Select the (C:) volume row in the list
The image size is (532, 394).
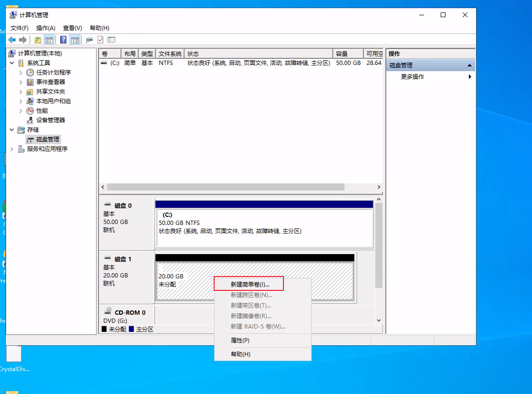click(241, 63)
